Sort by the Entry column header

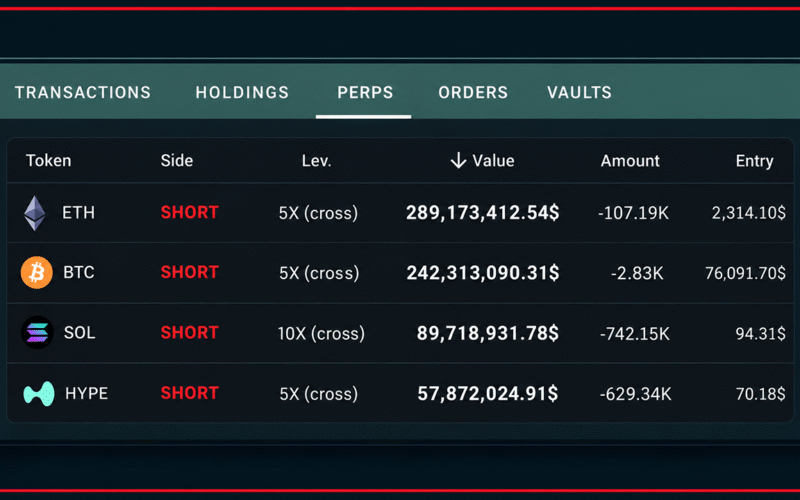point(754,161)
